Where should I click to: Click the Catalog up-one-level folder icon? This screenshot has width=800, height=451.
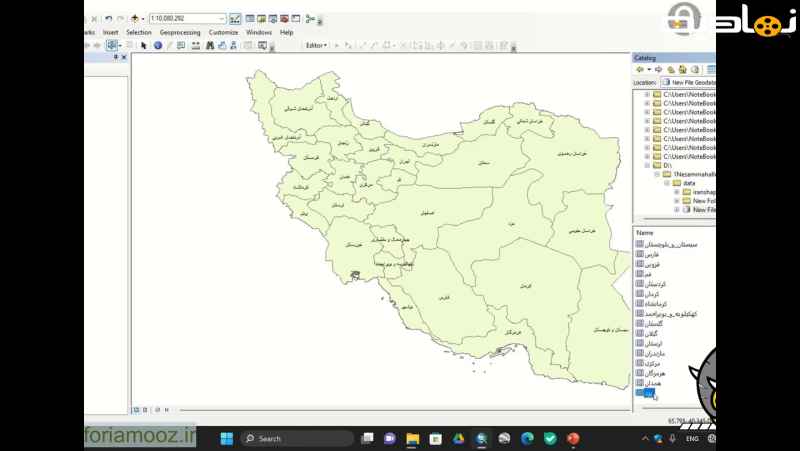[x=670, y=70]
